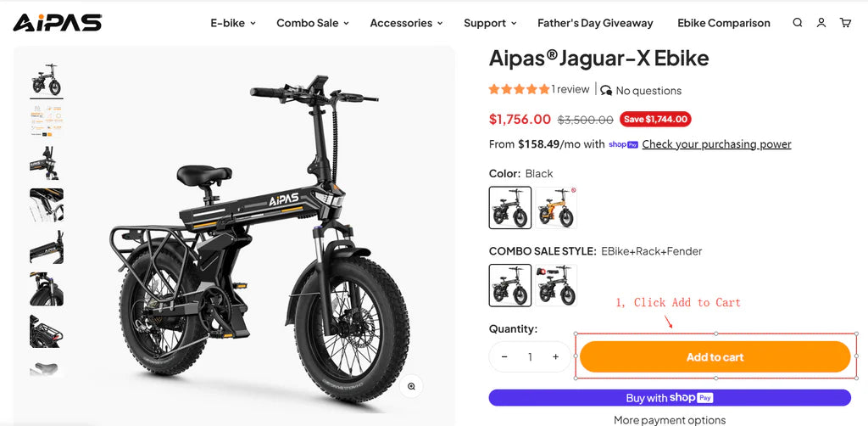Viewport: 868px width, 426px height.
Task: Expand the Accessories dropdown
Action: point(406,23)
